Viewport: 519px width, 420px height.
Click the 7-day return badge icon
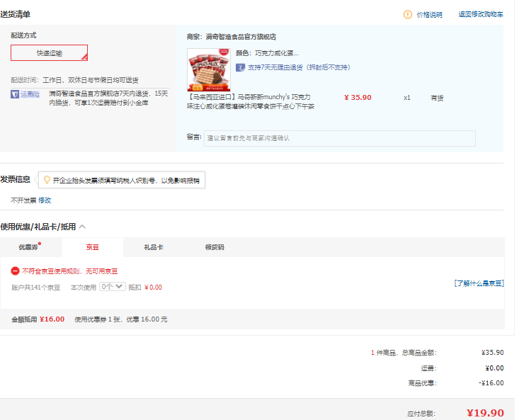tap(241, 67)
